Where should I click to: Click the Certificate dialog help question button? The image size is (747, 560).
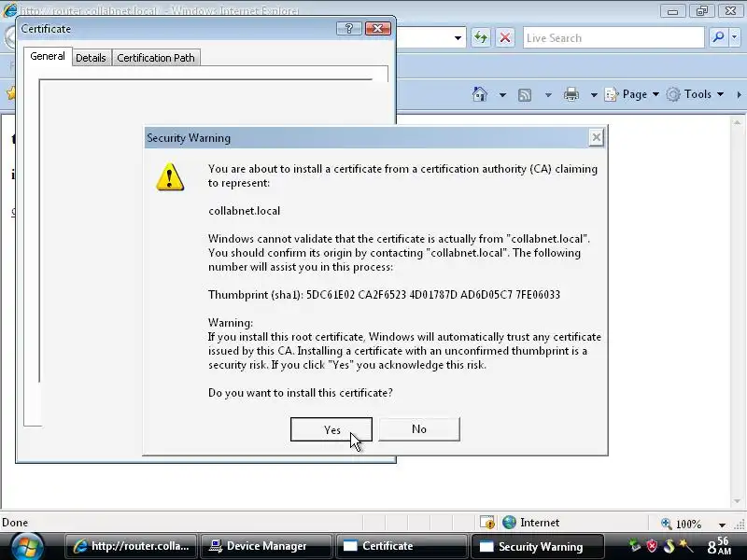click(348, 29)
